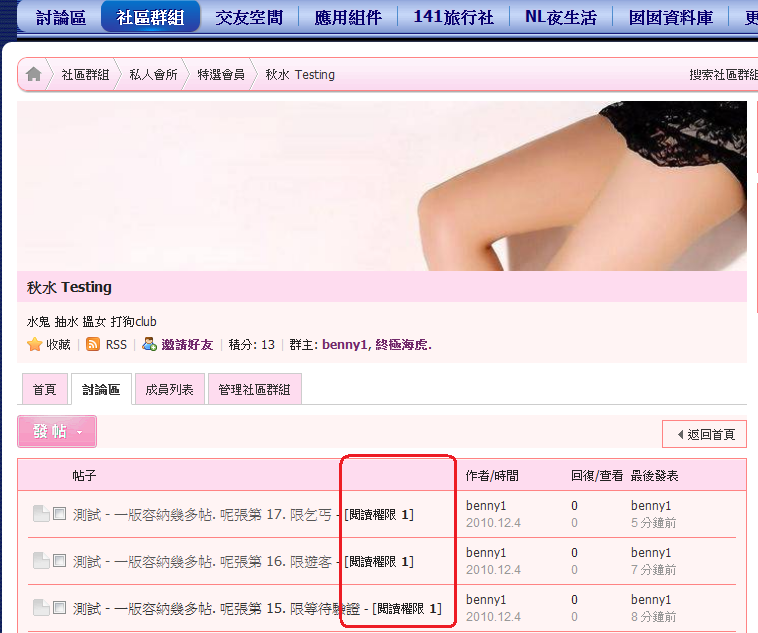Click the RSS text link
The width and height of the screenshot is (758, 633).
click(116, 344)
